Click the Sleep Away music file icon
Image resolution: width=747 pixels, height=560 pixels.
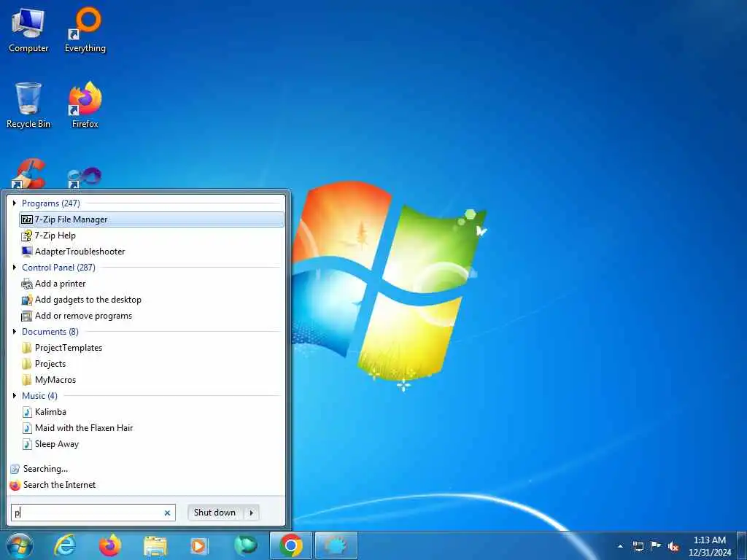[27, 444]
